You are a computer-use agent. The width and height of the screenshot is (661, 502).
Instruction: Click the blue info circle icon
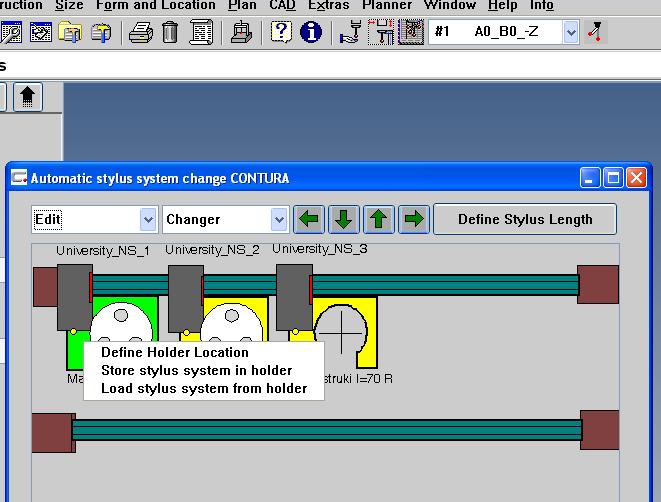click(311, 32)
